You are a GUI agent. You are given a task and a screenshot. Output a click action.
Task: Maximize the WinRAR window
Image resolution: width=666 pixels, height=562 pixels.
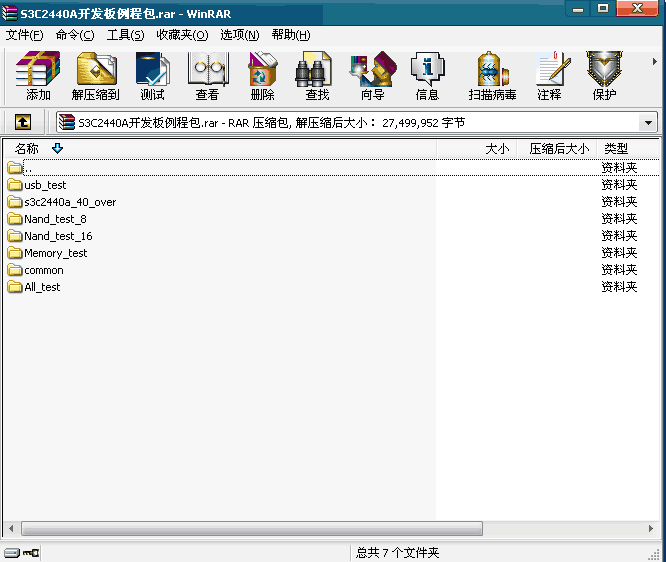pos(603,8)
